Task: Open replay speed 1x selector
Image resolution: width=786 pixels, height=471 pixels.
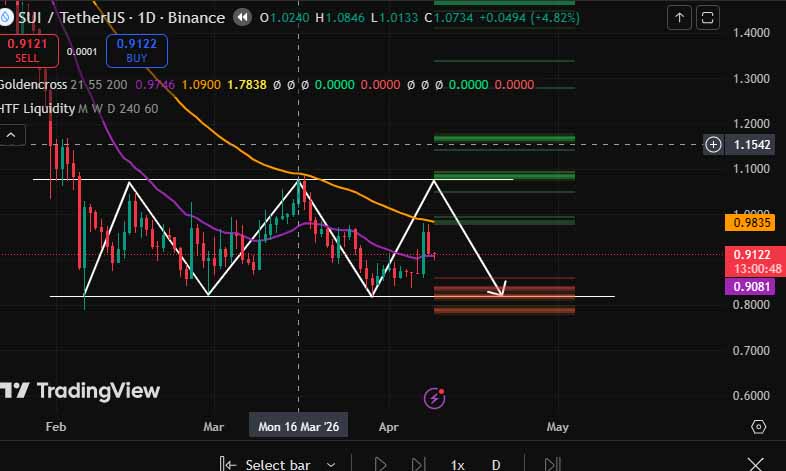Action: [457, 464]
